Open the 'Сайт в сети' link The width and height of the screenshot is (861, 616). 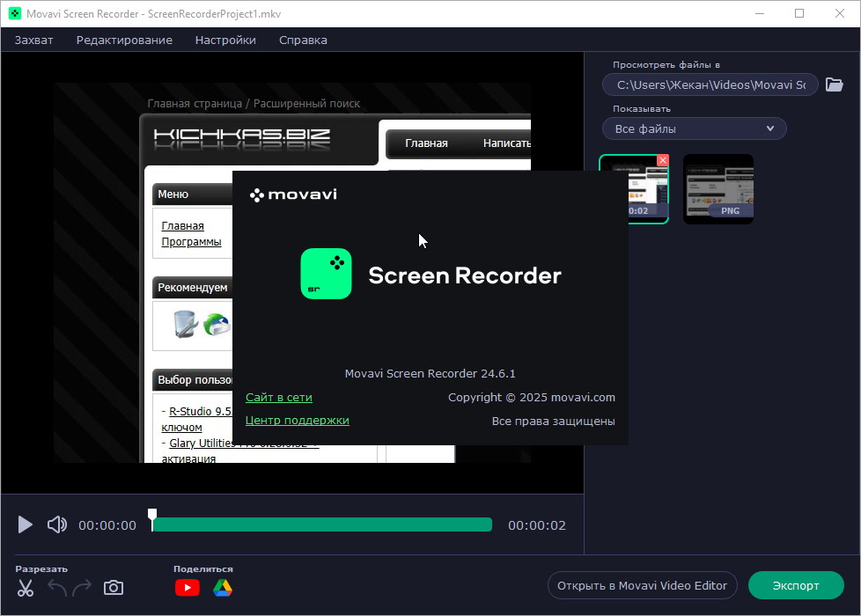pos(279,397)
